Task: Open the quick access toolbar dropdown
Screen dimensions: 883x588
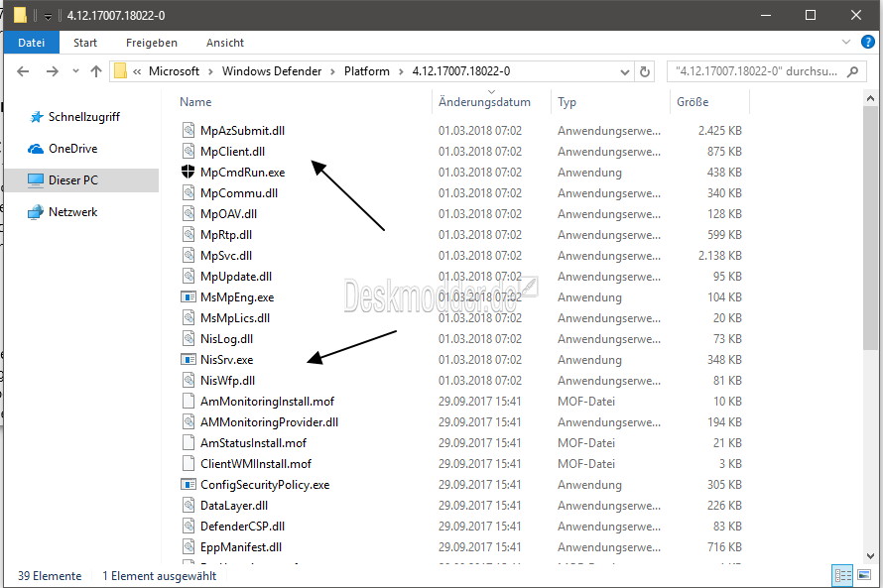Action: pyautogui.click(x=48, y=16)
